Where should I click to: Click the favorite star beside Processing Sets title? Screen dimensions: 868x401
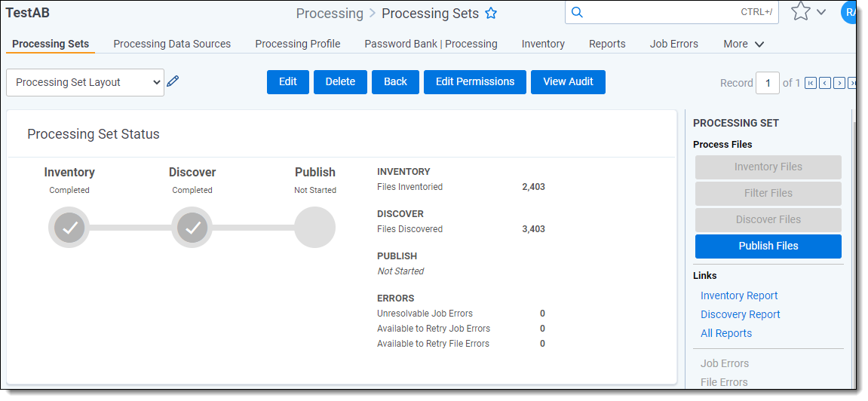491,14
